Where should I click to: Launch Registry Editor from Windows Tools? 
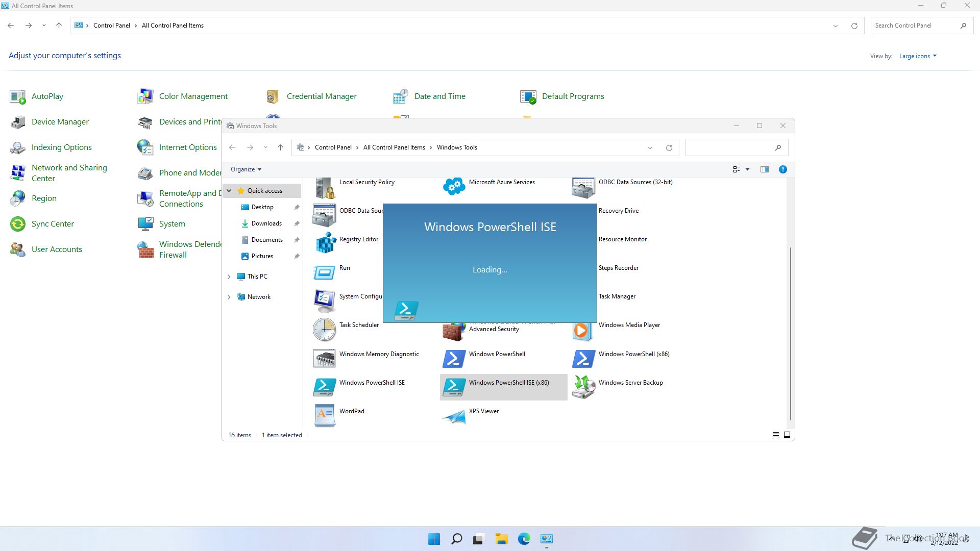pyautogui.click(x=358, y=239)
